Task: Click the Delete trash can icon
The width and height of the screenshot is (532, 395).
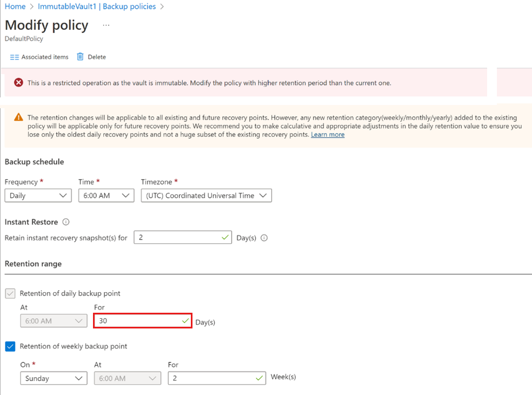Action: pyautogui.click(x=81, y=57)
